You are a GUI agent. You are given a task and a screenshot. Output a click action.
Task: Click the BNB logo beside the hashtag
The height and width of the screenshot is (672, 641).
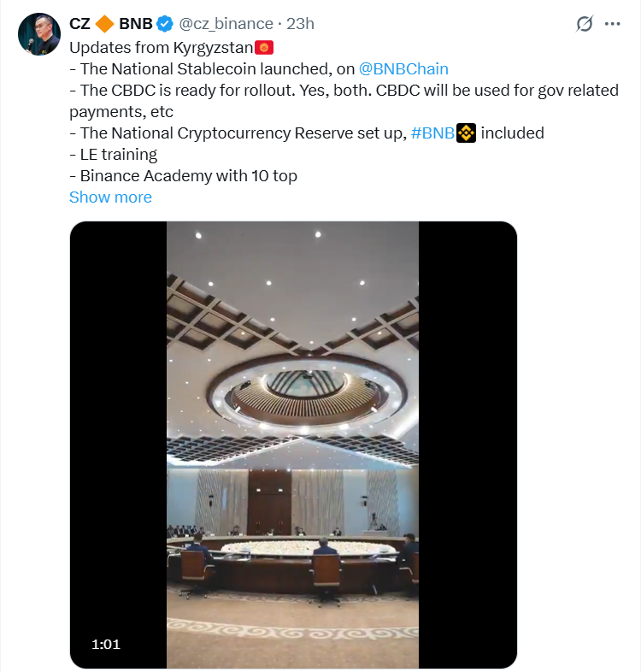tap(466, 133)
